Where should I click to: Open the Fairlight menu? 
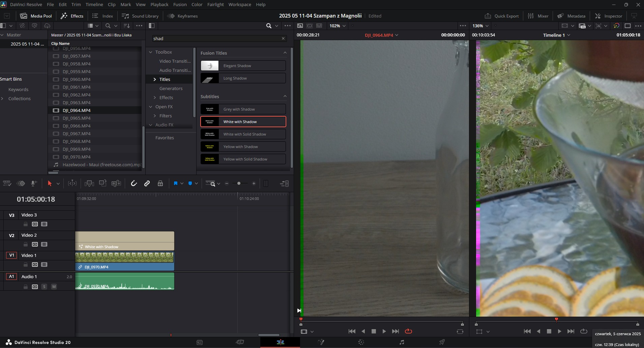coord(215,4)
